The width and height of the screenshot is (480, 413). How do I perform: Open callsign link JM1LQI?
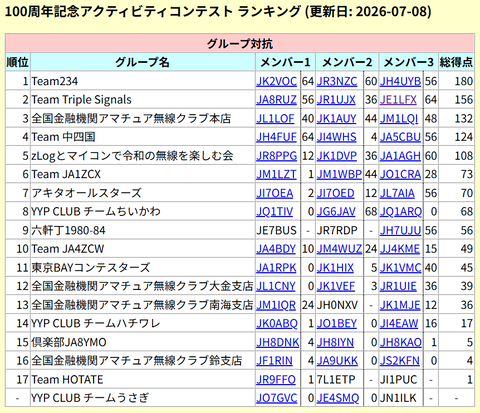pyautogui.click(x=399, y=119)
